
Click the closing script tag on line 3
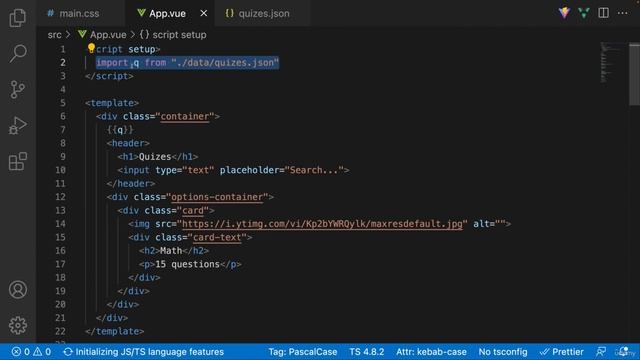coord(109,76)
